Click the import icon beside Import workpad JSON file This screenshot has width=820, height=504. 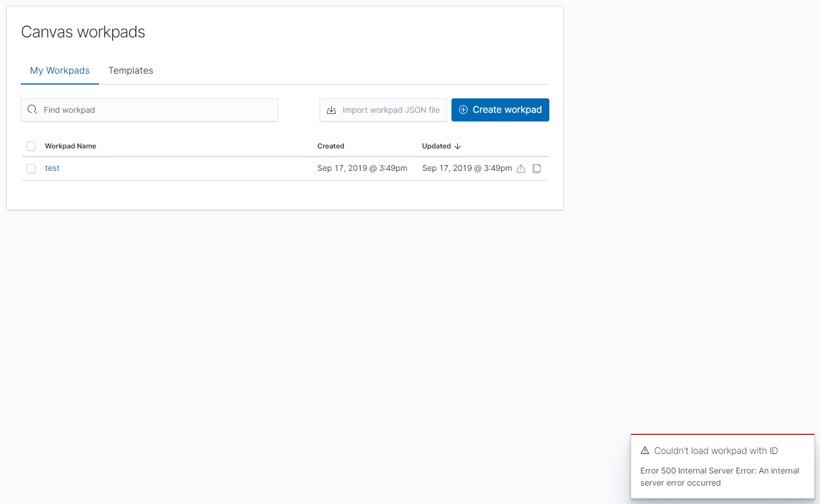pos(331,110)
